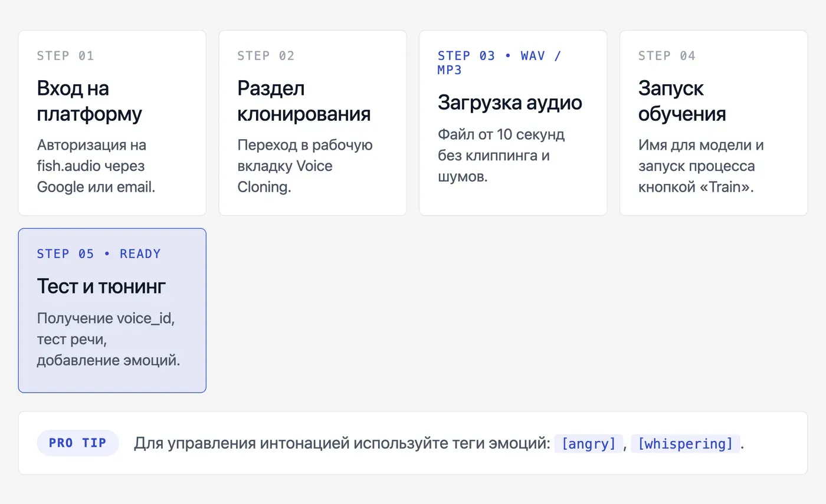Click the 'STEP 04' label
This screenshot has width=826, height=504.
(667, 56)
